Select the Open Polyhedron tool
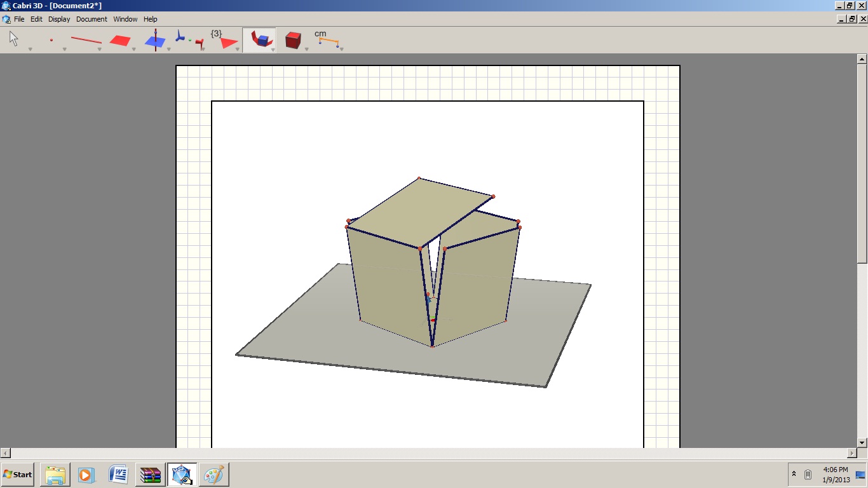 pos(259,39)
